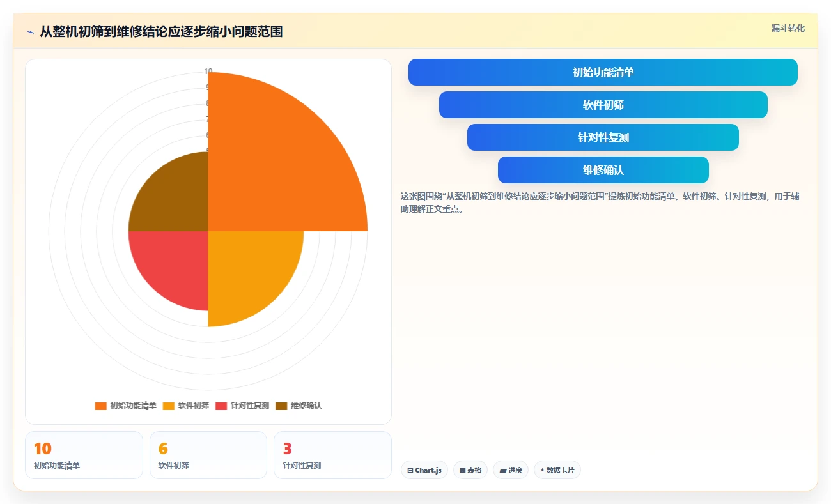831x504 pixels.
Task: Toggle the 初始功能清单 legend swatch
Action: [x=100, y=406]
